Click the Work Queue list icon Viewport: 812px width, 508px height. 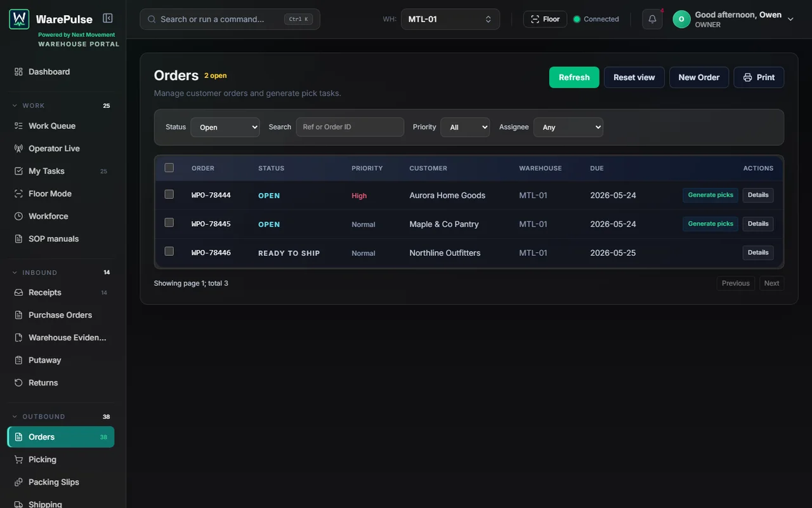click(x=18, y=126)
